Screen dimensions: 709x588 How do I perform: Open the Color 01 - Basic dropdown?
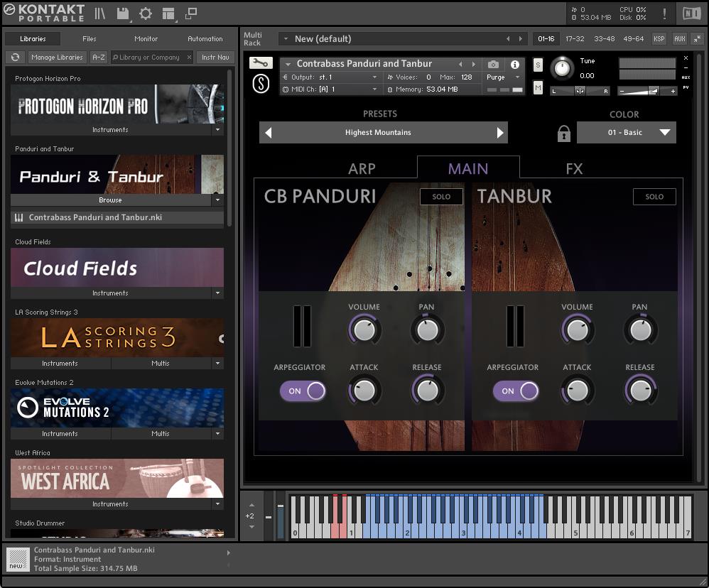pos(626,132)
